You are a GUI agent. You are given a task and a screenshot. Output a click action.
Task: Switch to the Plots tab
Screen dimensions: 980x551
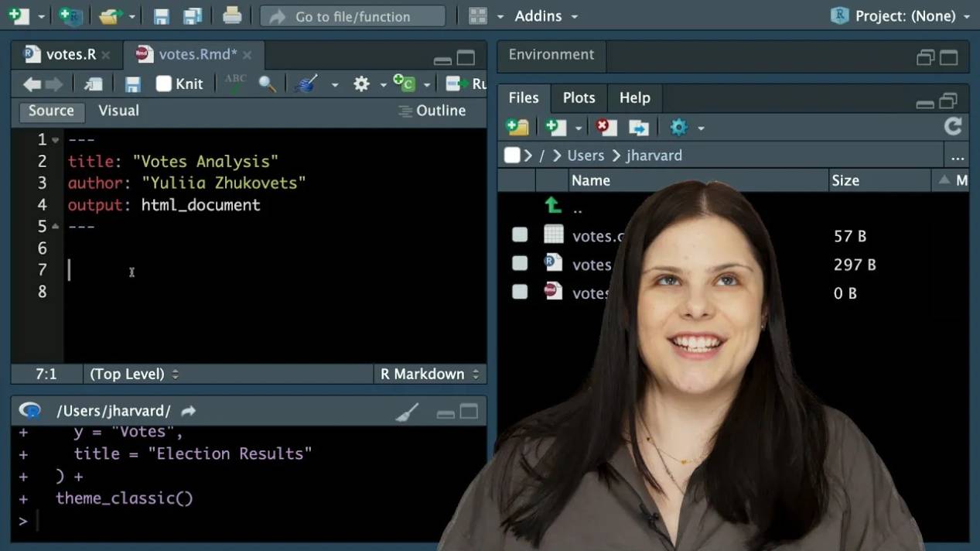(579, 98)
